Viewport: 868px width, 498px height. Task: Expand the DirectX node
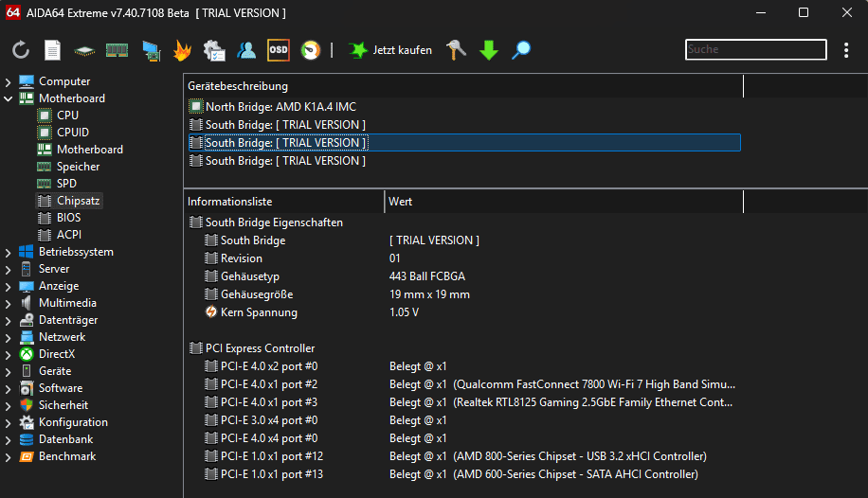(8, 355)
